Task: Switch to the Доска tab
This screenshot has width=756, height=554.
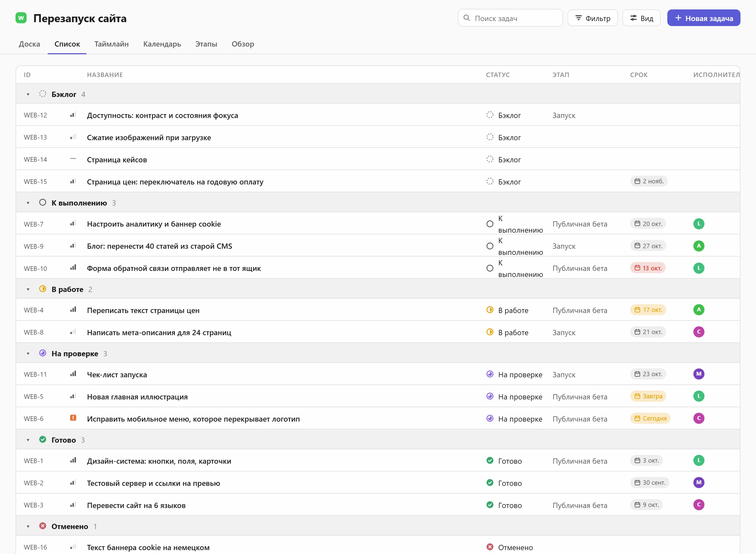Action: click(x=29, y=44)
